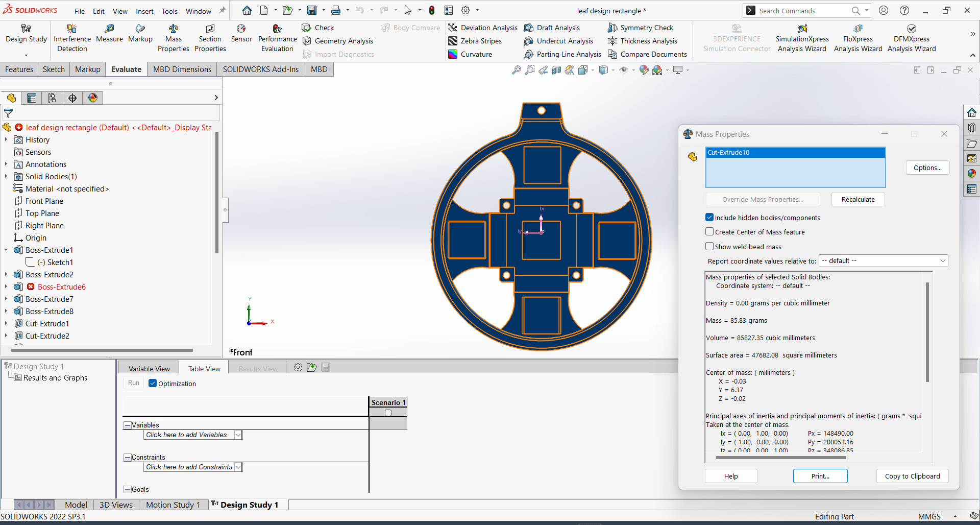Launch Interference Detection

(71, 37)
